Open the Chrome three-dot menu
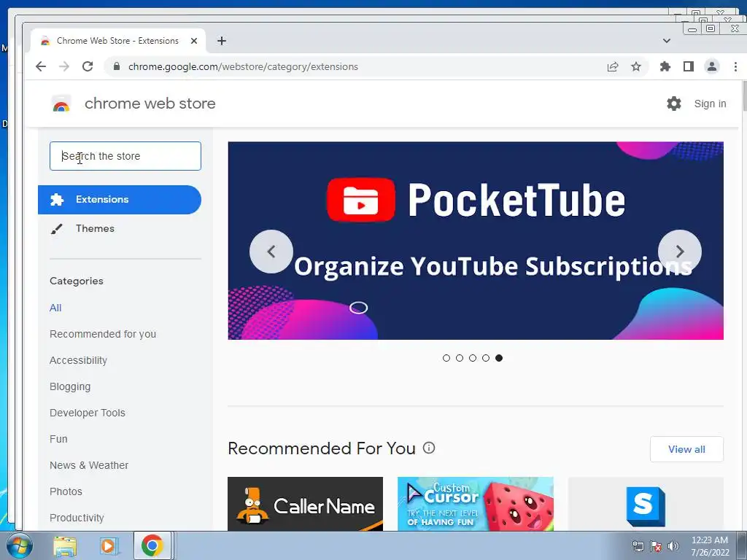747x560 pixels. [x=735, y=66]
